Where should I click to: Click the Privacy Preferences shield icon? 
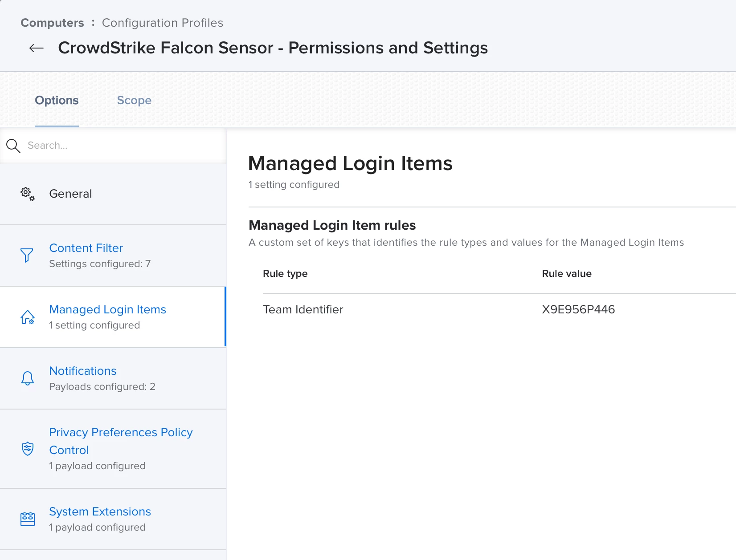pyautogui.click(x=28, y=448)
